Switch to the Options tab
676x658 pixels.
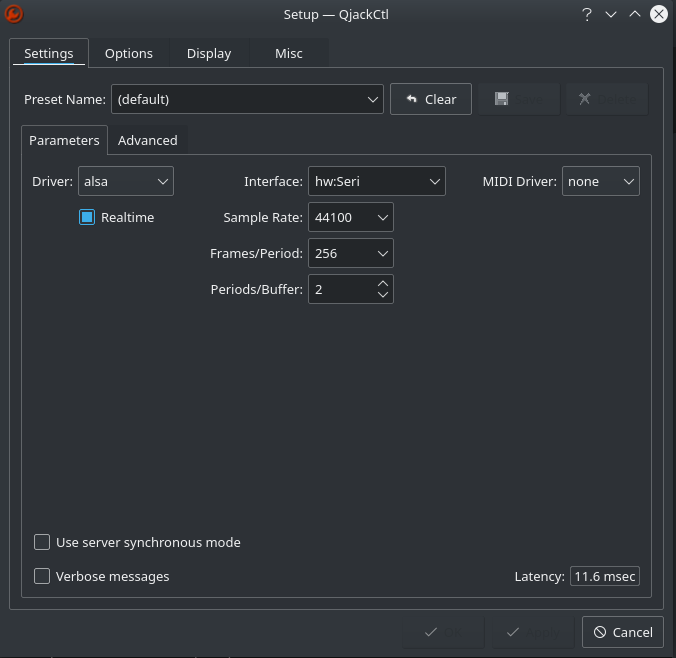pyautogui.click(x=129, y=53)
